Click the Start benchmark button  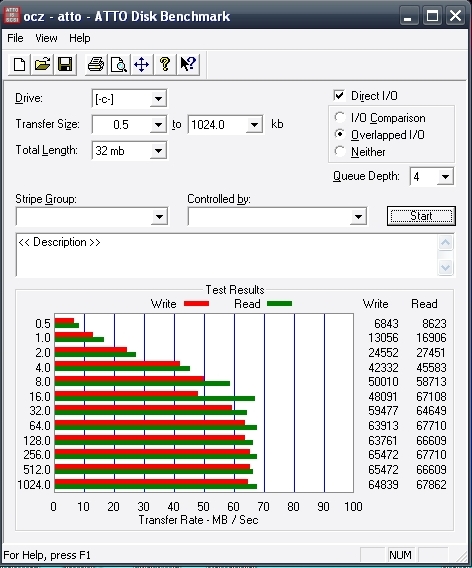coord(421,216)
